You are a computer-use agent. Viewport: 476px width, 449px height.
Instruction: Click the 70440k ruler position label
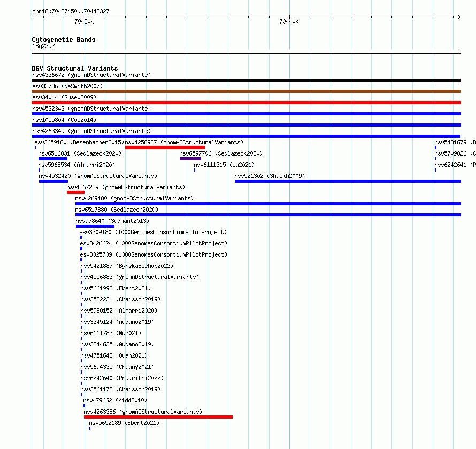click(289, 21)
